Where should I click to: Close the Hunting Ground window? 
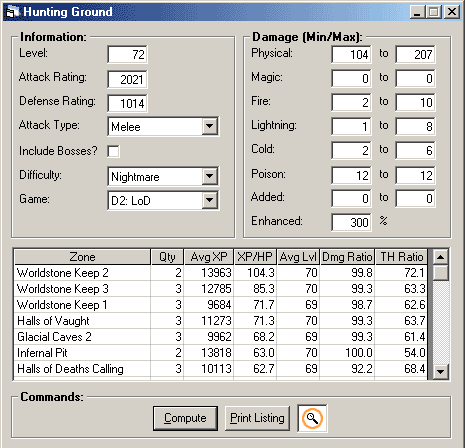pyautogui.click(x=452, y=12)
